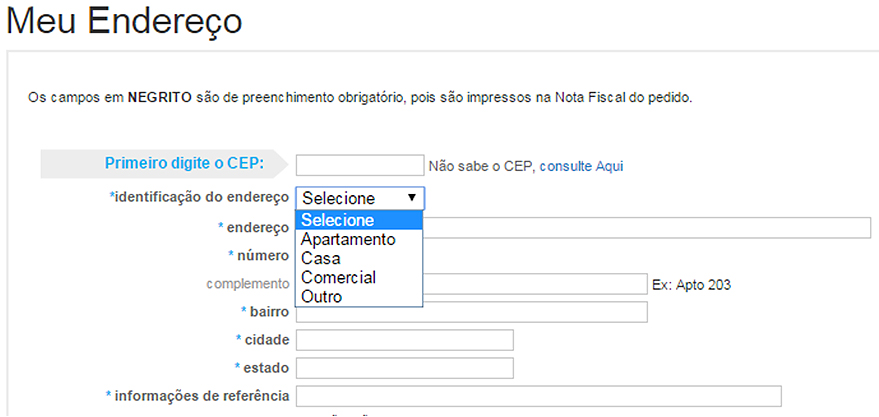Viewport: 879px width, 417px height.
Task: Click the informações de referência field
Action: 538,396
